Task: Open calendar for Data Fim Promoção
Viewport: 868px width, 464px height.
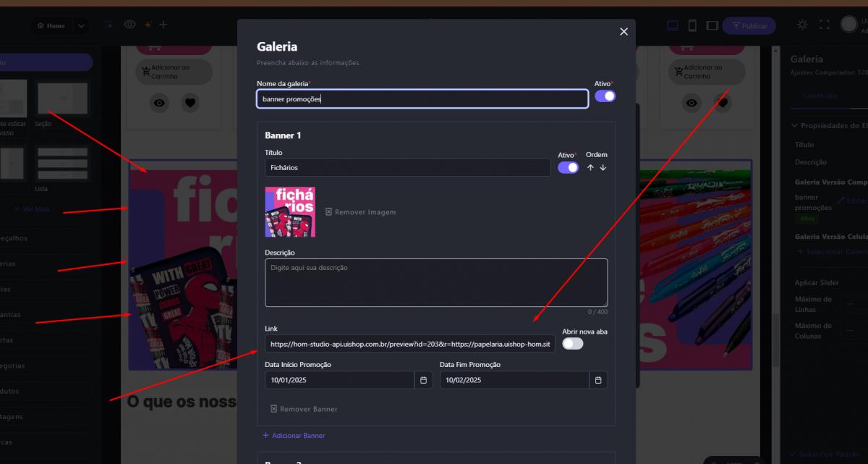Action: click(598, 380)
